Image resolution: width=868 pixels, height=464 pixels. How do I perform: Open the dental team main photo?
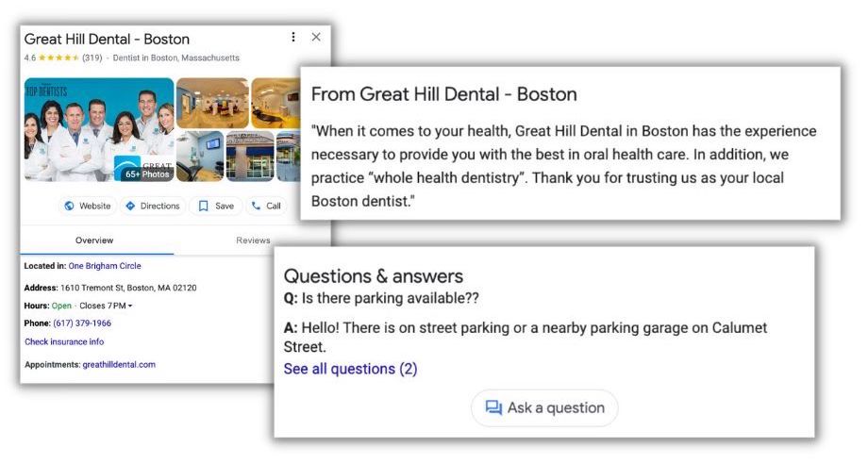[x=99, y=129]
